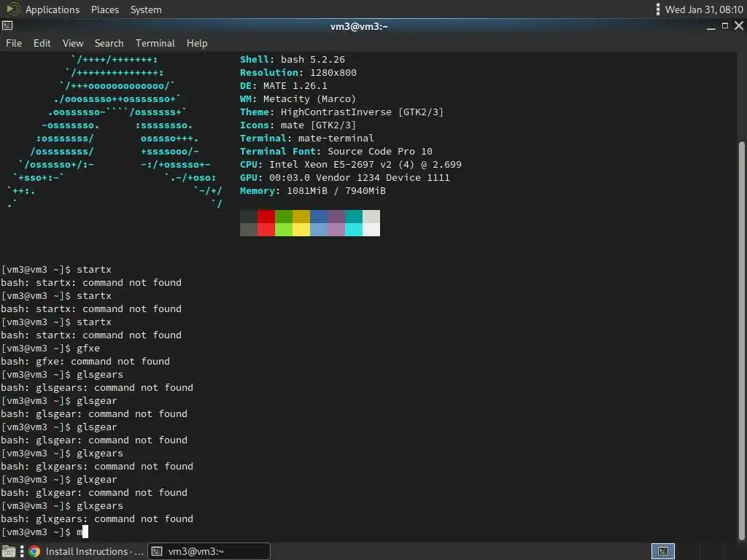The image size is (747, 560).
Task: Open the Terminal menu in menubar
Action: point(155,43)
